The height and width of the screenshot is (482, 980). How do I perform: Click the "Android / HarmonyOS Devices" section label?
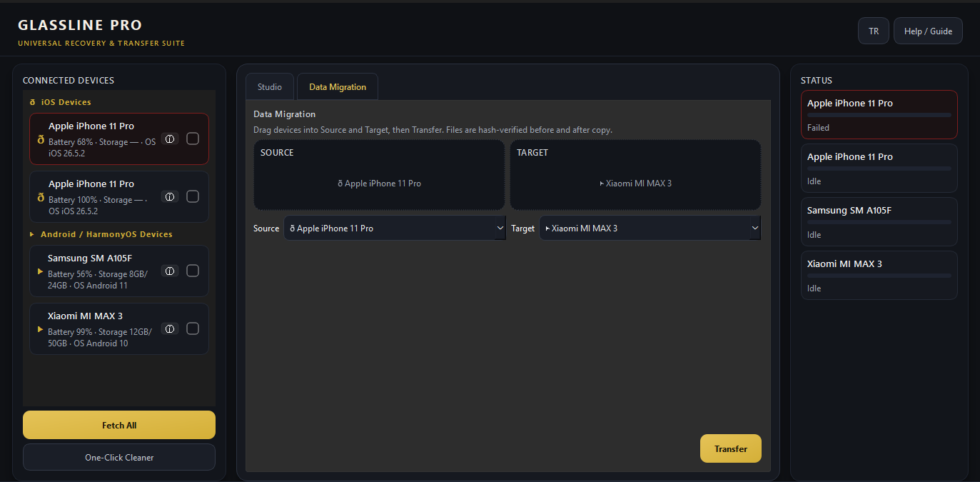point(106,234)
